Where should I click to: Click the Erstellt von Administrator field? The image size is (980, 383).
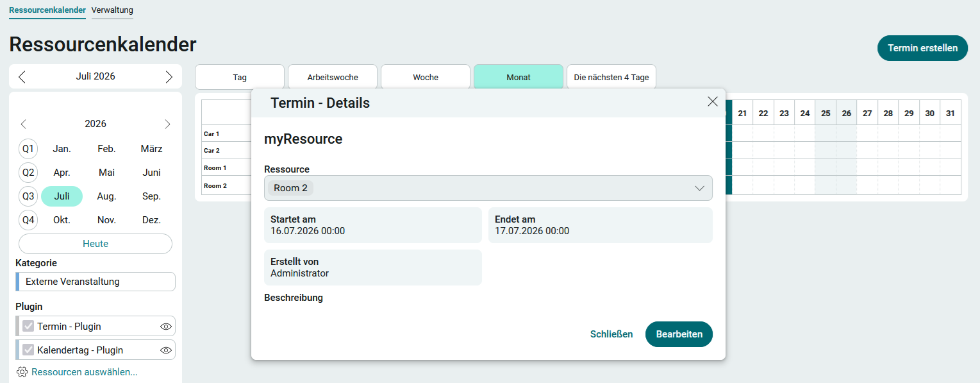click(x=373, y=268)
